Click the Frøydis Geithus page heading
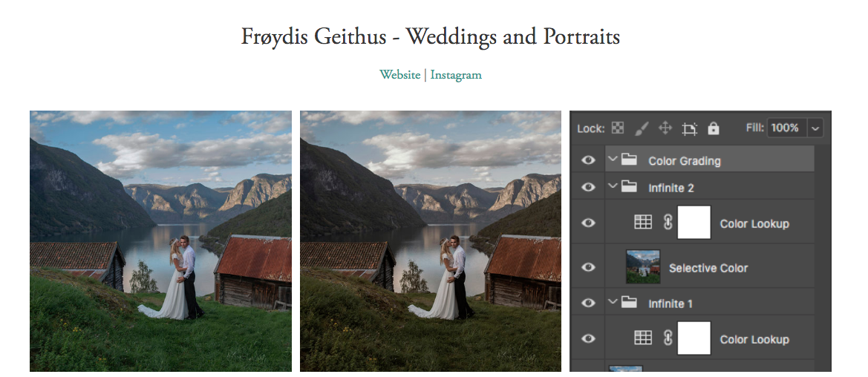 (x=430, y=37)
